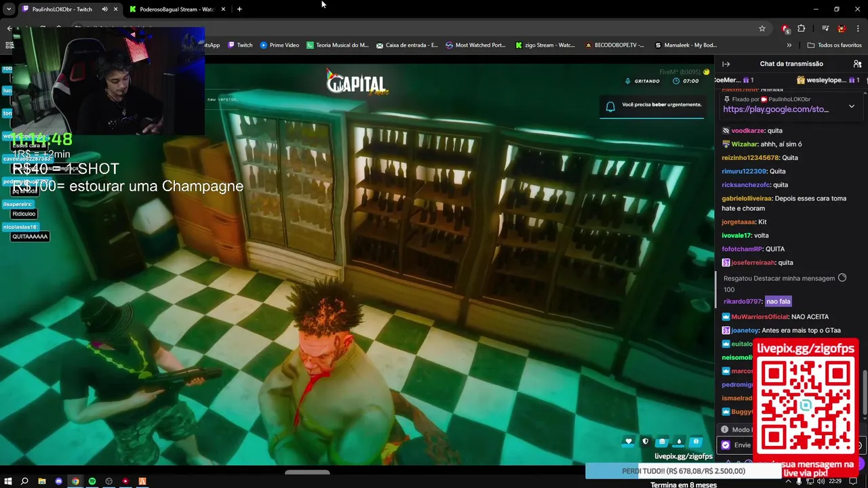Mute the PaulinhoLOKObr Twitch tab audio
Screen dimensions: 868x488
tap(104, 9)
